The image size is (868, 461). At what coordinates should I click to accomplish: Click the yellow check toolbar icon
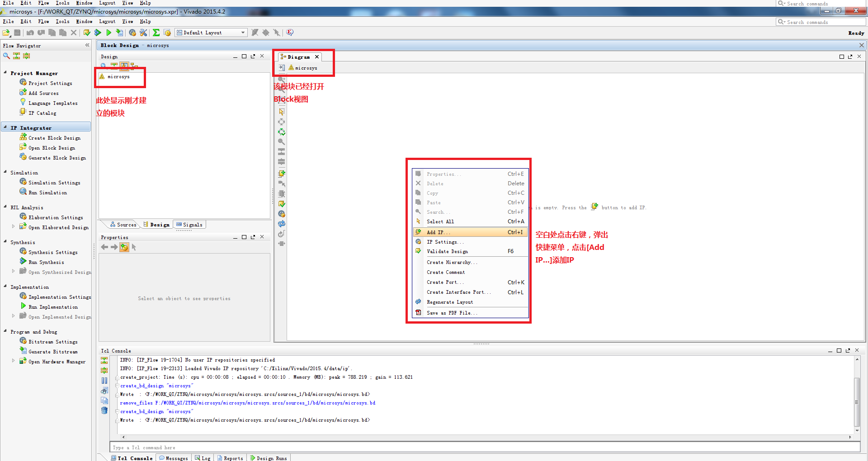[x=87, y=33]
